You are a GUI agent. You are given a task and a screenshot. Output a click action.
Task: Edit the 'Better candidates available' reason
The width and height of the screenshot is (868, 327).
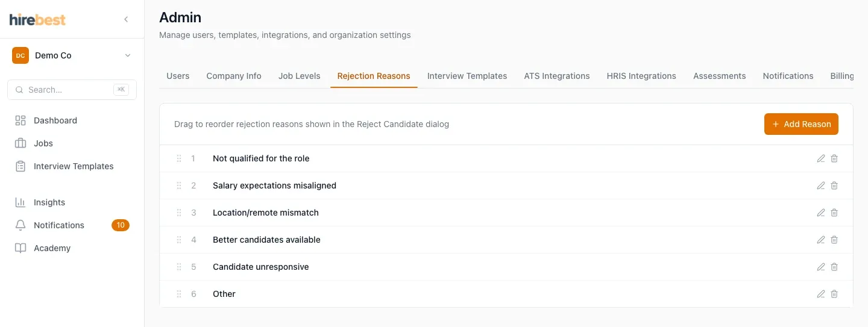[x=820, y=240]
